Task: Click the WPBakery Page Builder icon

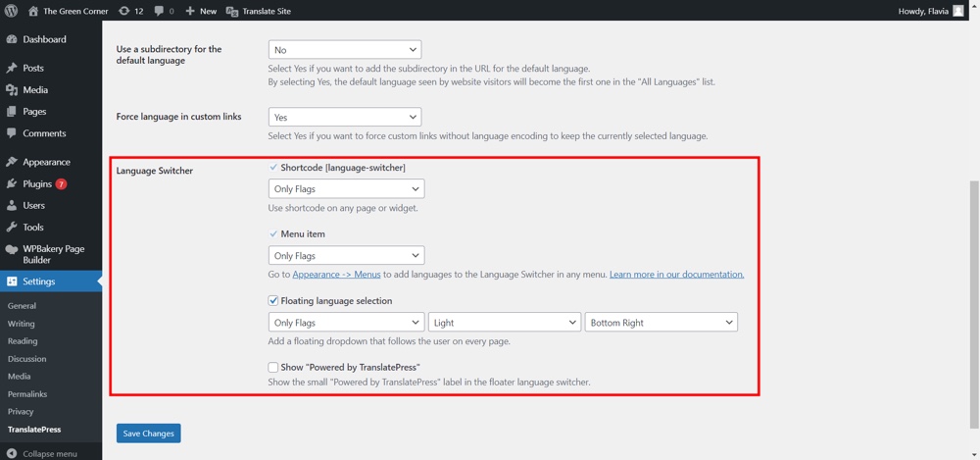Action: (x=11, y=249)
